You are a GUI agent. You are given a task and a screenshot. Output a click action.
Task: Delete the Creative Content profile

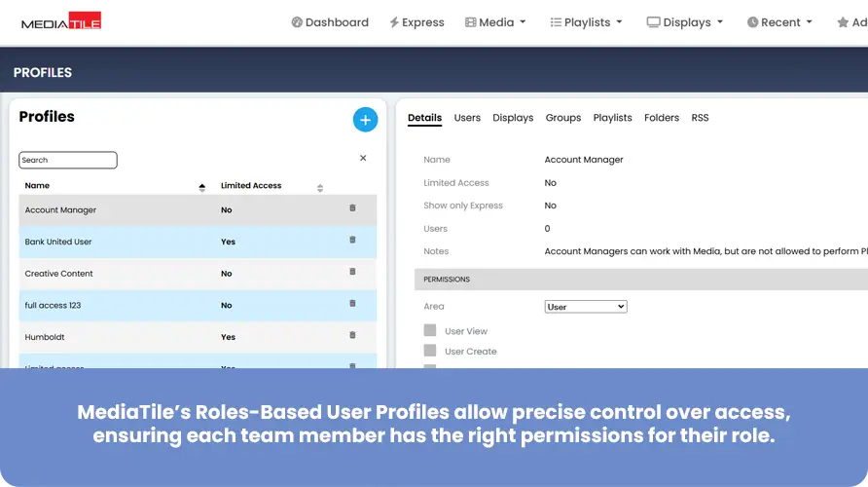tap(352, 272)
